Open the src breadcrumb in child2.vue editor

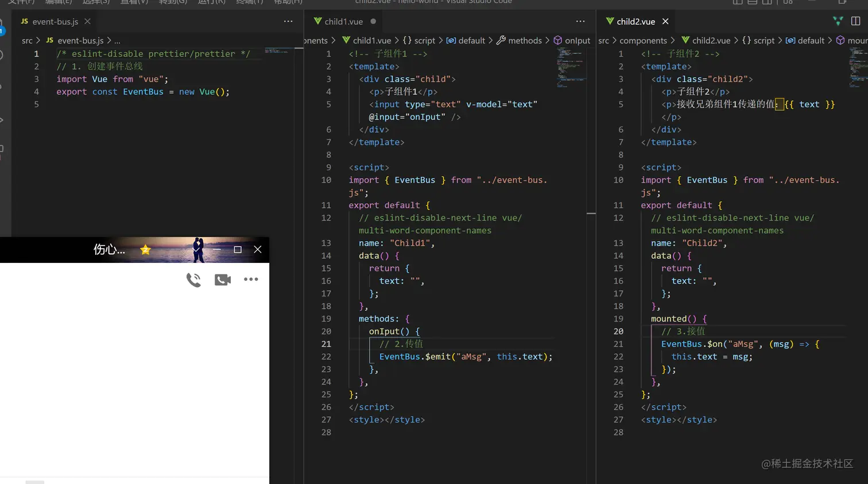(603, 41)
